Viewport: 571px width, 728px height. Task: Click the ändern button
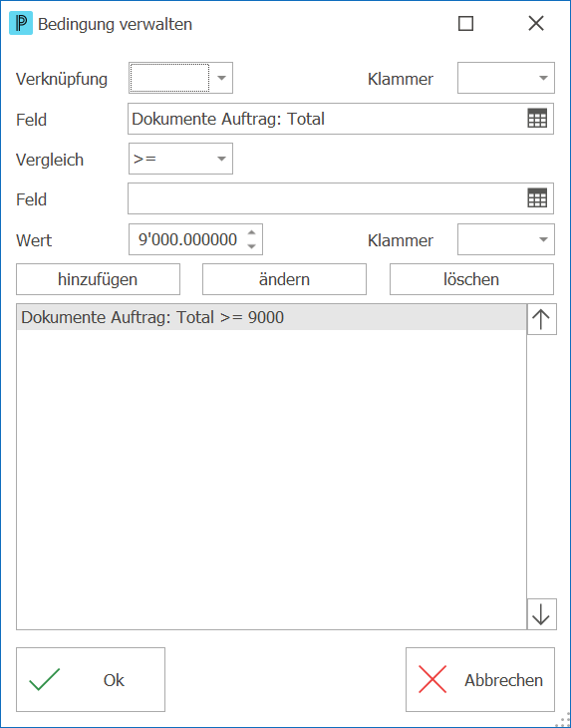point(284,279)
